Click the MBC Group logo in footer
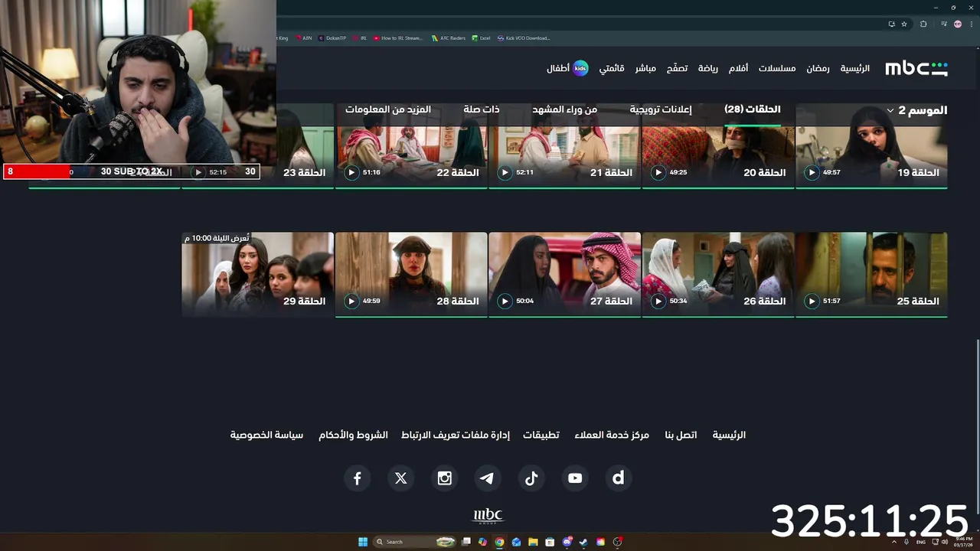Image resolution: width=980 pixels, height=551 pixels. pos(488,516)
